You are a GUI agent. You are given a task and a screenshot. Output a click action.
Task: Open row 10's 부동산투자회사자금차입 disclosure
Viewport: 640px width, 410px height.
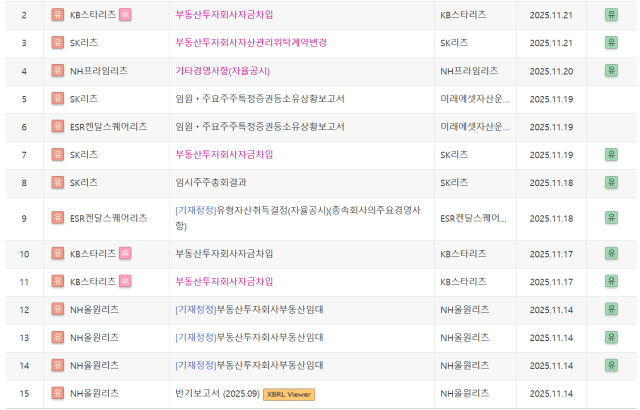(x=224, y=253)
